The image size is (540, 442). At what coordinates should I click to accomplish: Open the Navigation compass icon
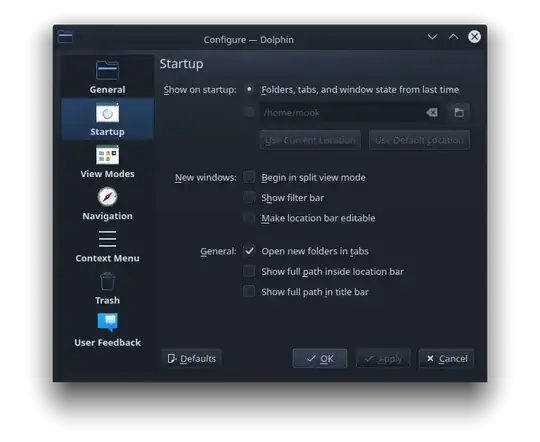(107, 197)
